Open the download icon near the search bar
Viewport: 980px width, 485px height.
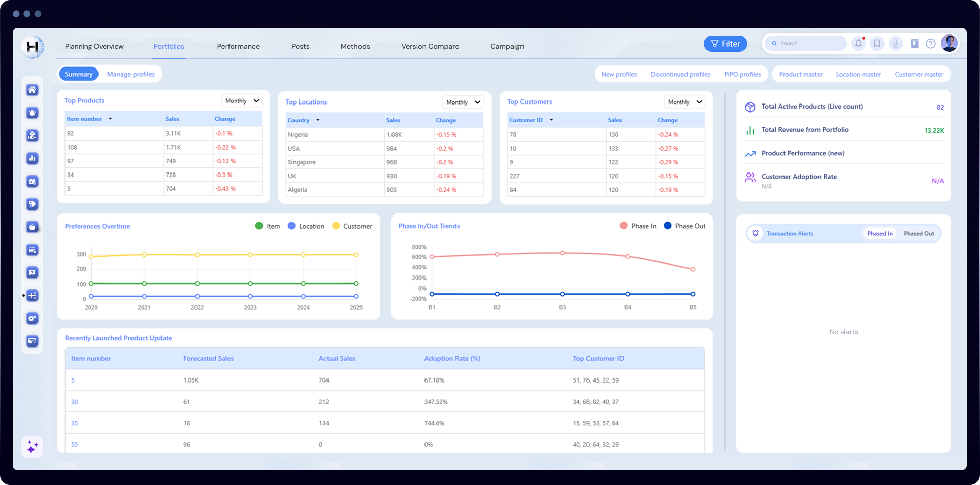point(896,43)
